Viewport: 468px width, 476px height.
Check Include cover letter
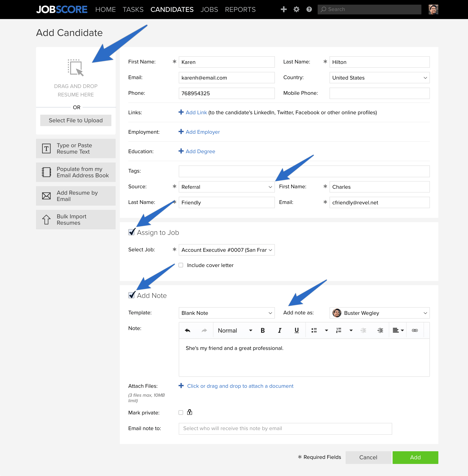[181, 265]
